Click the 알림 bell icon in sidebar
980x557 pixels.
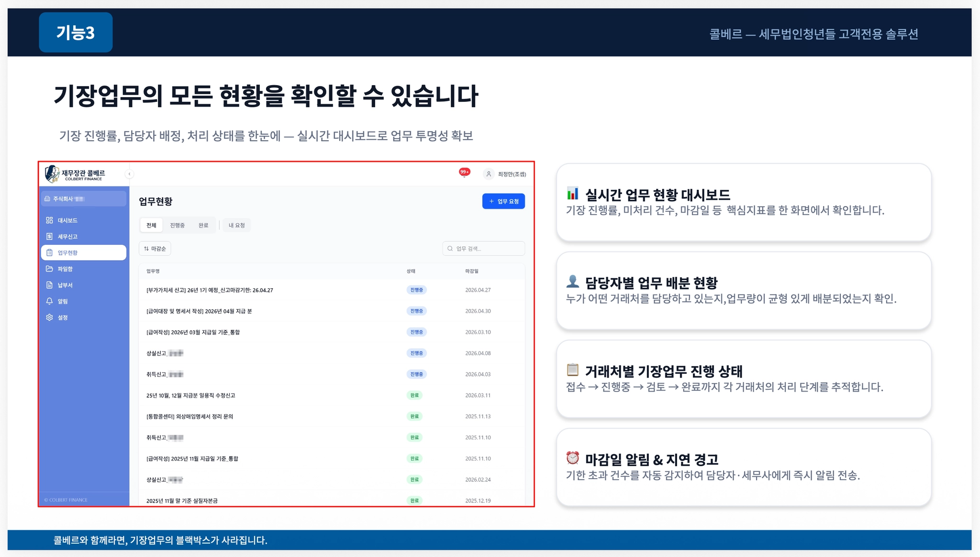[x=49, y=301]
